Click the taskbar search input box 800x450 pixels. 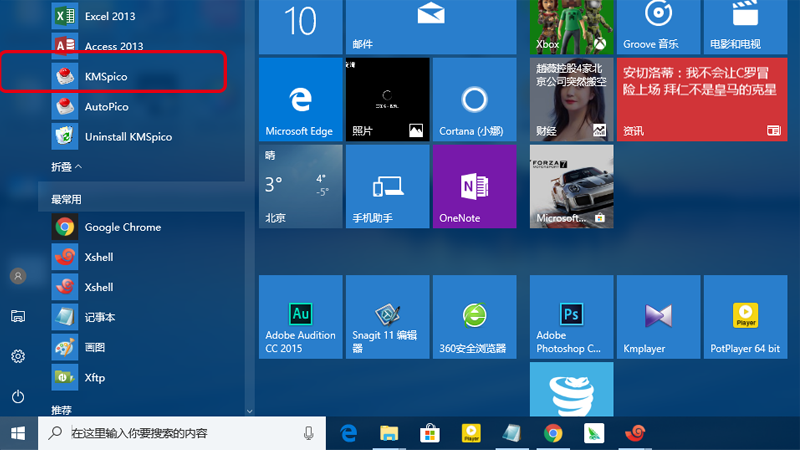coord(180,433)
